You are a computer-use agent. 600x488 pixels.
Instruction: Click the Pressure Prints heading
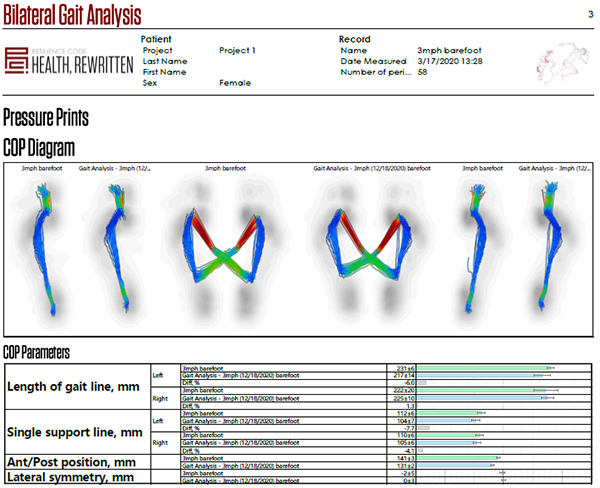click(45, 118)
